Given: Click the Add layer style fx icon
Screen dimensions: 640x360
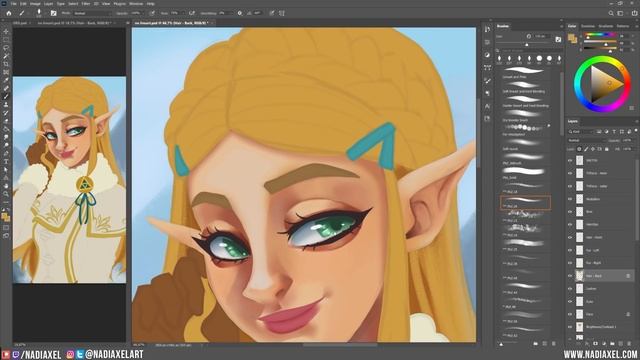Looking at the screenshot, I should click(587, 344).
